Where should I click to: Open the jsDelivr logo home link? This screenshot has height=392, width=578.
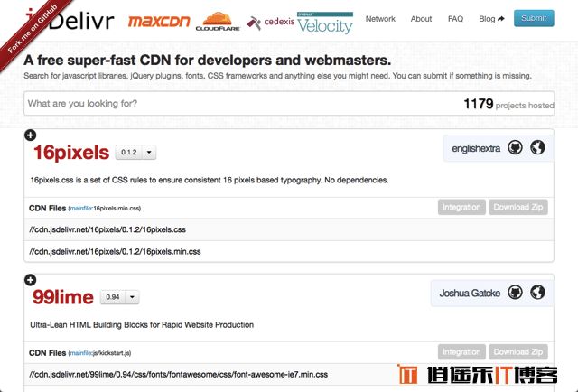tap(70, 20)
